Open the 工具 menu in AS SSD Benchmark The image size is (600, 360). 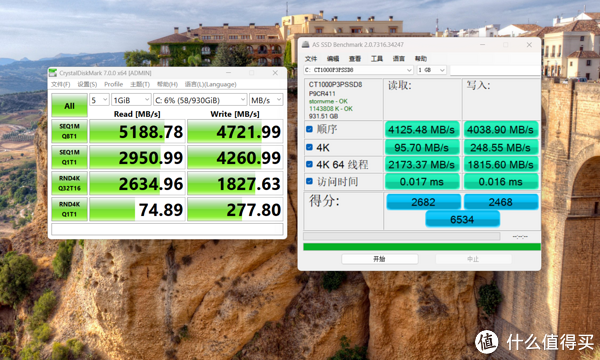377,59
